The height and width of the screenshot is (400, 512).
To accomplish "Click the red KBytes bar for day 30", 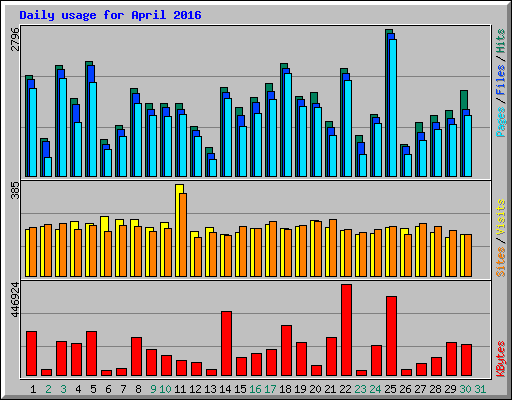I will [466, 360].
